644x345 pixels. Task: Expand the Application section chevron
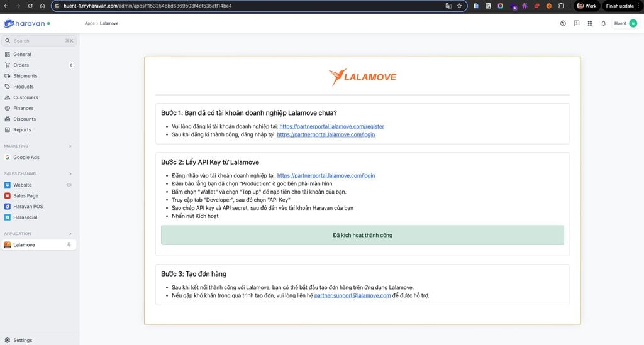[70, 234]
